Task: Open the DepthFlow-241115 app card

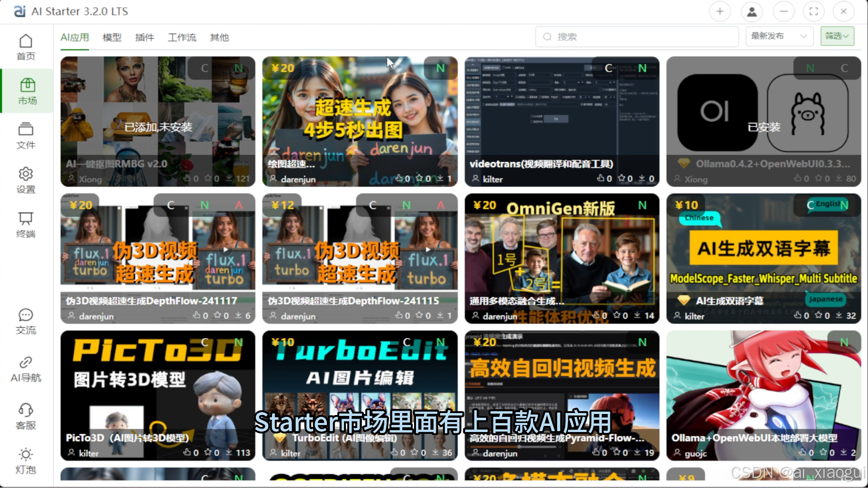Action: tap(360, 258)
